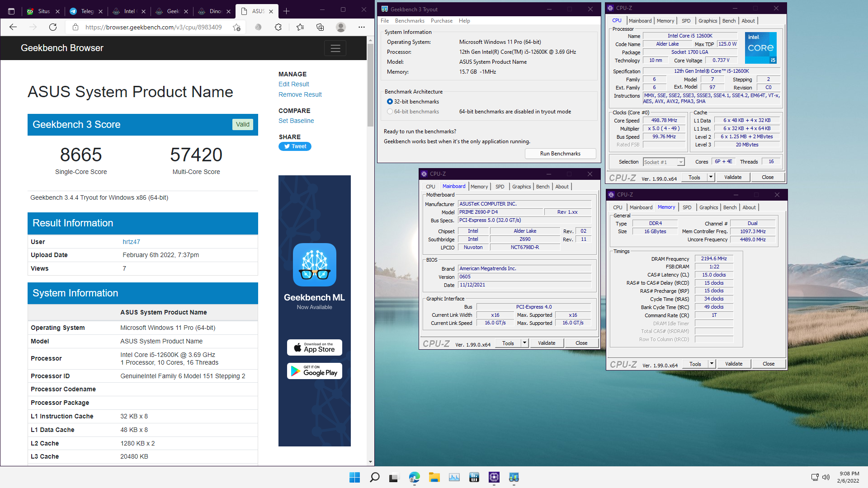Click Validate in CPU-Z Memory window
The width and height of the screenshot is (868, 488).
[733, 364]
